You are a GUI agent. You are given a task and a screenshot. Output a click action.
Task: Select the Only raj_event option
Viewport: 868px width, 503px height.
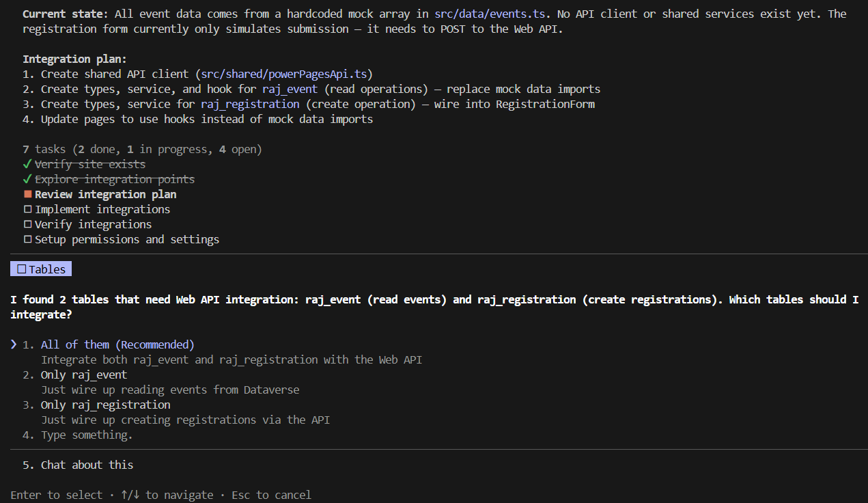click(x=84, y=375)
